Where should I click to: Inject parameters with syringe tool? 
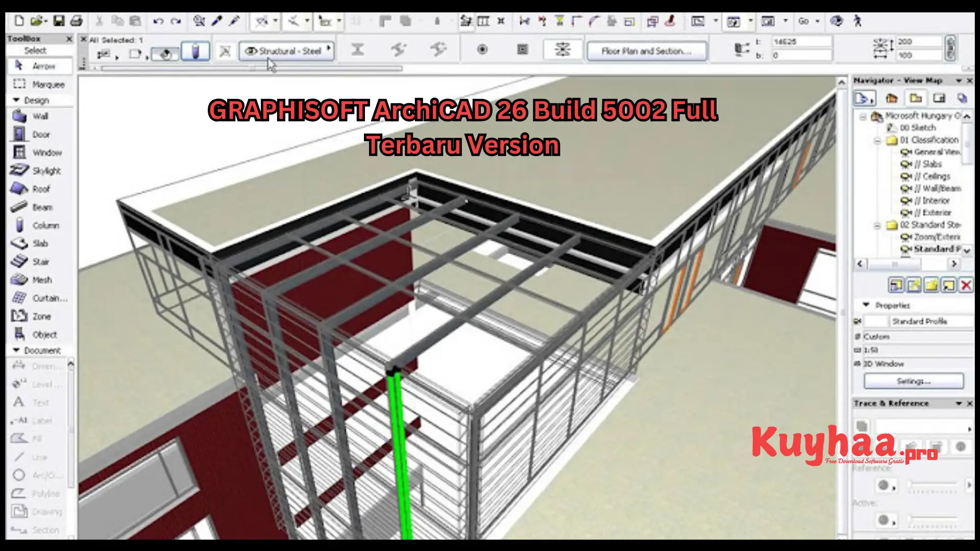[x=234, y=21]
